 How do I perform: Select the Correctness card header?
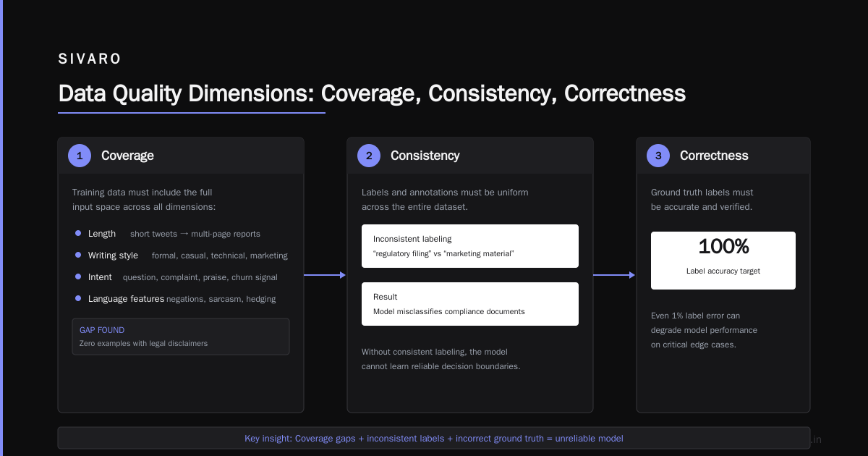[723, 156]
